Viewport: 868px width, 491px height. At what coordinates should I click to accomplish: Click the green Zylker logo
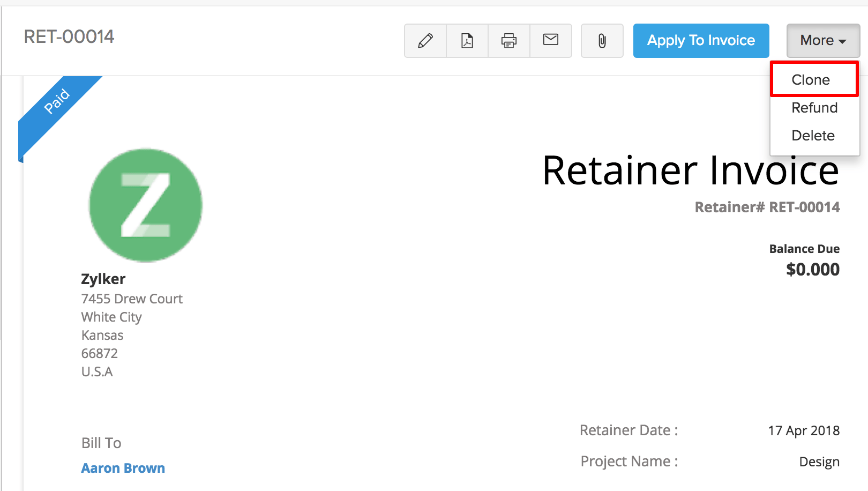tap(146, 205)
